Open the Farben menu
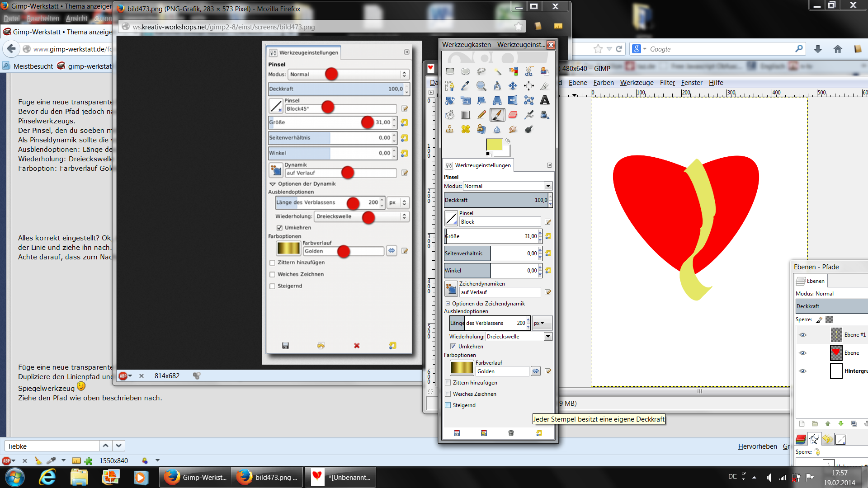Viewport: 868px width, 488px height. pyautogui.click(x=603, y=83)
